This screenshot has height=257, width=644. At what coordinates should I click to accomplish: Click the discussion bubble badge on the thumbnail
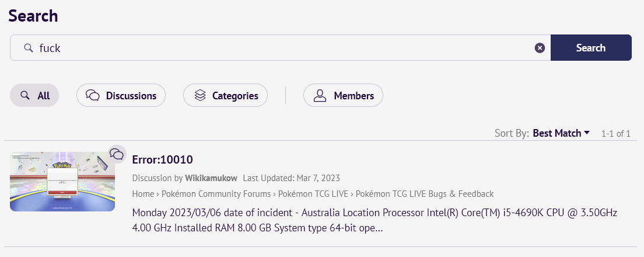tap(117, 154)
